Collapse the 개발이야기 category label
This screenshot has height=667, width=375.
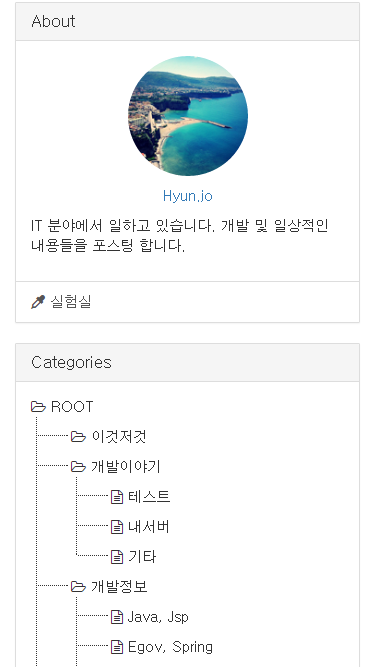coord(126,467)
